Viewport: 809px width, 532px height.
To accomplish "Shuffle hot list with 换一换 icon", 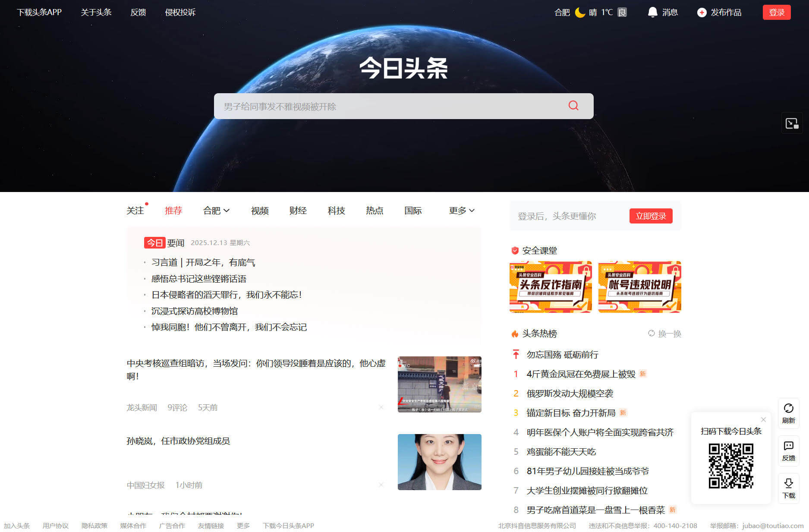I will point(652,334).
